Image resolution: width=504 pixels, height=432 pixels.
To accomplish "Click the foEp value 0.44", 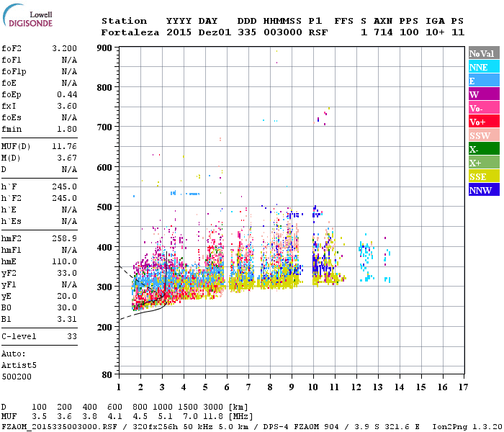I will point(67,94).
